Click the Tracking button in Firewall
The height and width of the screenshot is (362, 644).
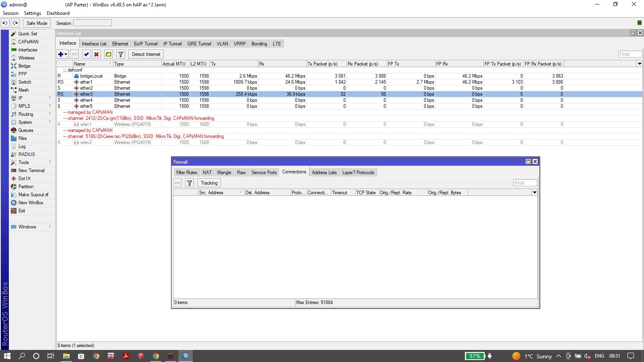click(x=209, y=183)
